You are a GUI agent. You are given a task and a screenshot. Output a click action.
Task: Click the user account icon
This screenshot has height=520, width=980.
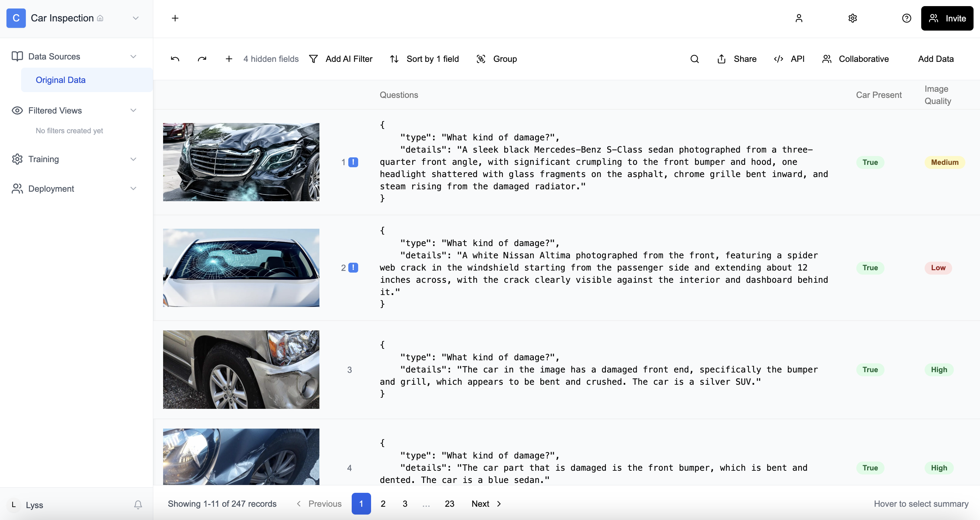(799, 18)
